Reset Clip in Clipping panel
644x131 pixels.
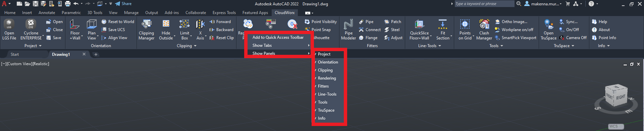[x=221, y=38]
